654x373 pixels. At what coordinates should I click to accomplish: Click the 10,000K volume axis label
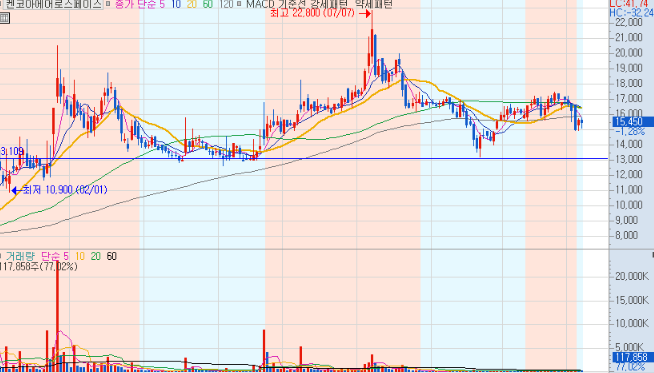tap(632, 323)
